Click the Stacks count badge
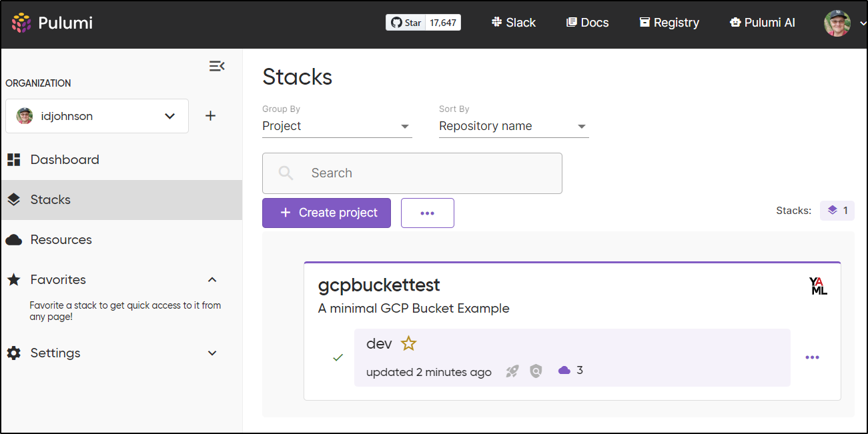This screenshot has height=434, width=868. [837, 211]
